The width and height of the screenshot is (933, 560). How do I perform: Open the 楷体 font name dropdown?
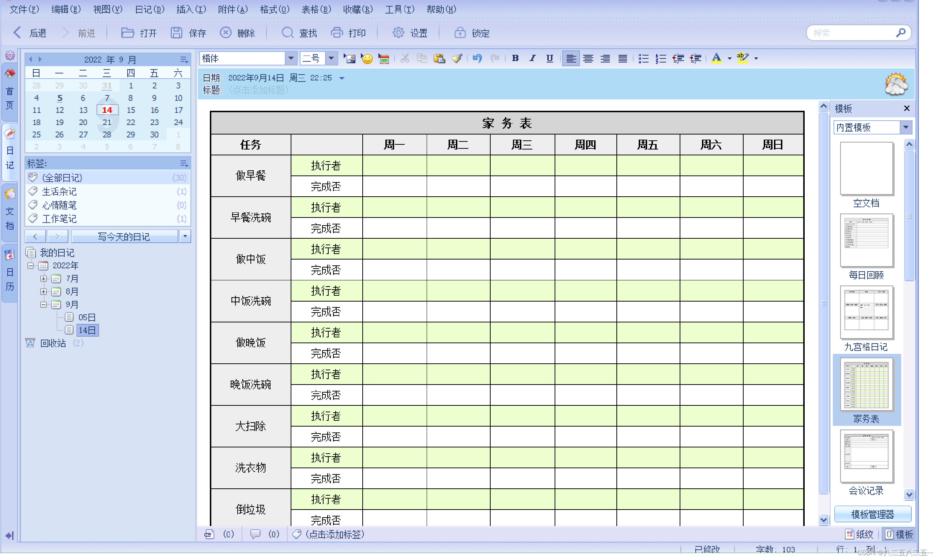291,58
